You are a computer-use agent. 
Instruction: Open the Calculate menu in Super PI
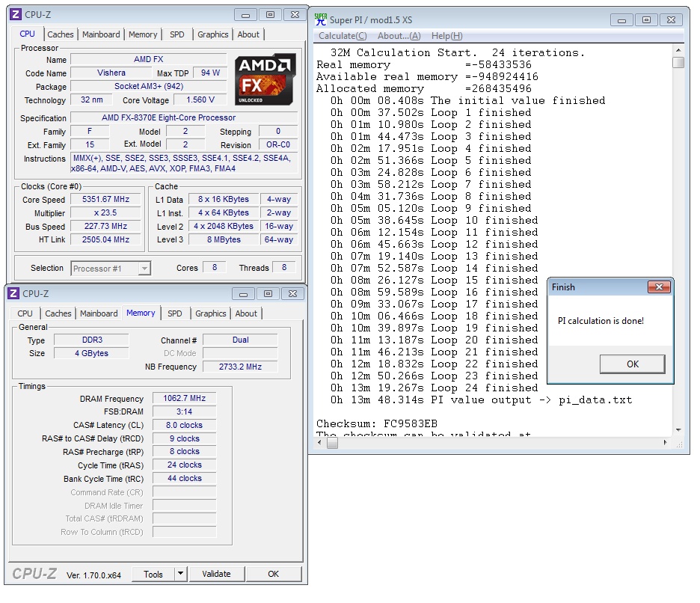click(x=343, y=36)
